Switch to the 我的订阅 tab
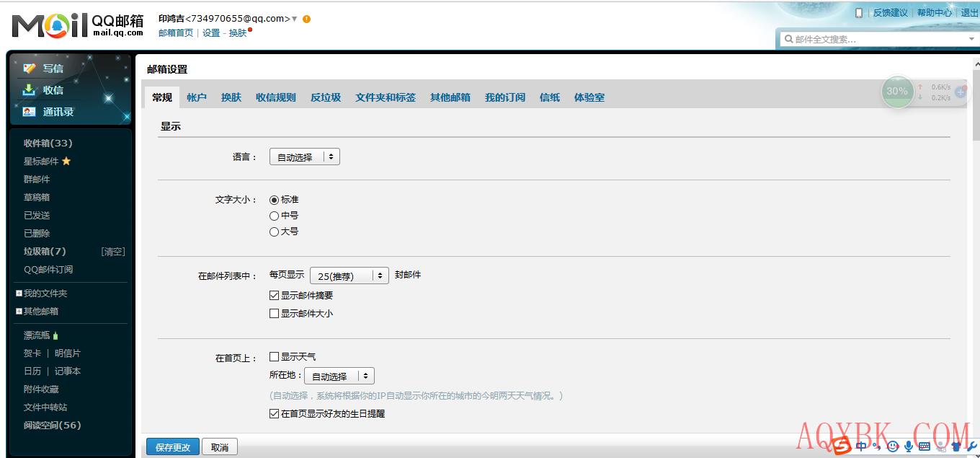 [x=505, y=97]
